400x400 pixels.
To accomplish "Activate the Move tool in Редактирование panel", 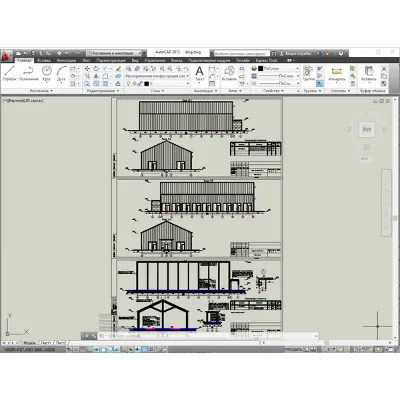I will tap(87, 69).
